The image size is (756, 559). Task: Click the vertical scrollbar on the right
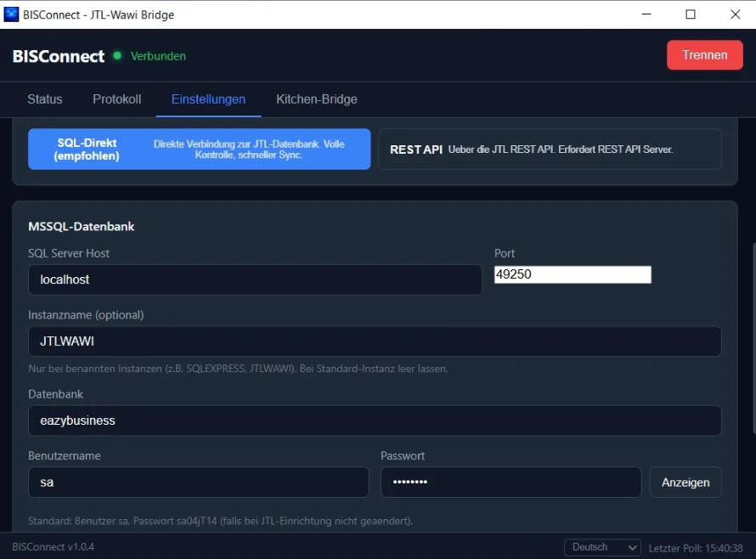click(x=753, y=337)
